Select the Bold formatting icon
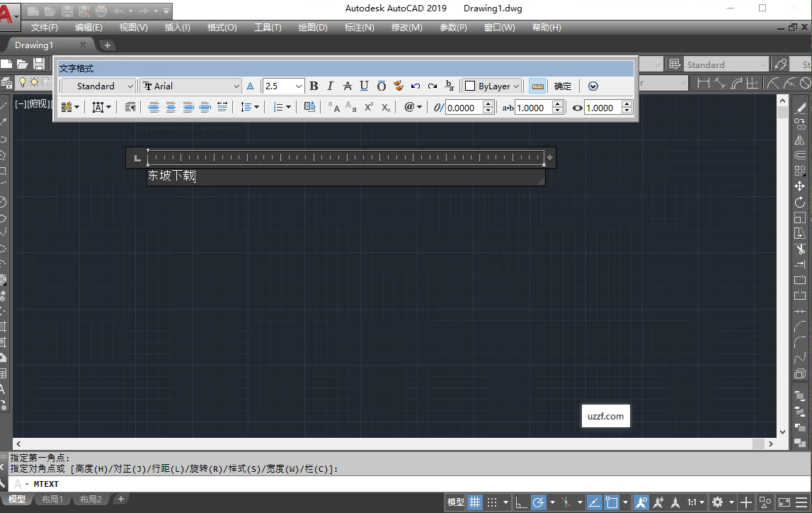The height and width of the screenshot is (513, 812). 314,86
